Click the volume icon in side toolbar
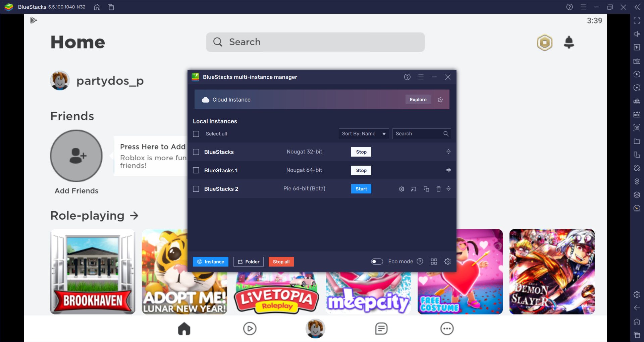 click(x=637, y=34)
